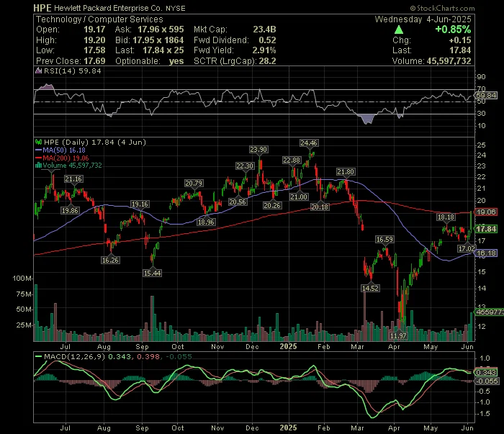The image size is (504, 434).
Task: Click the 20.18 low price label
Action: click(x=320, y=207)
